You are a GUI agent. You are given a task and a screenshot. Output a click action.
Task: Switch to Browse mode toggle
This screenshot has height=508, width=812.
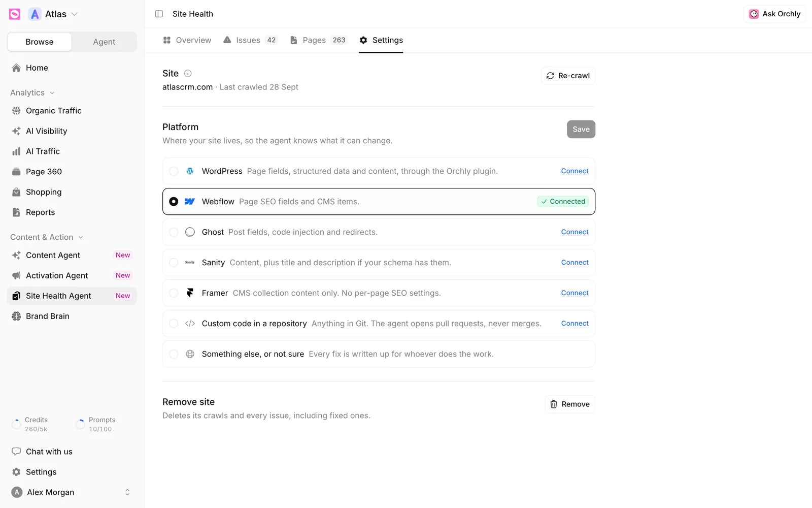pos(40,42)
